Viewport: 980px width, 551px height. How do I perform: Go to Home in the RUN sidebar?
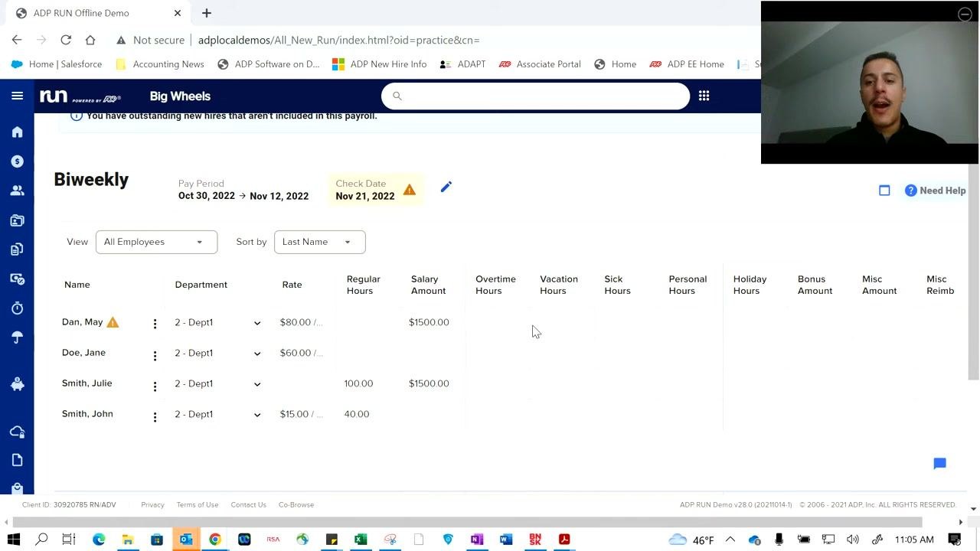(x=17, y=132)
